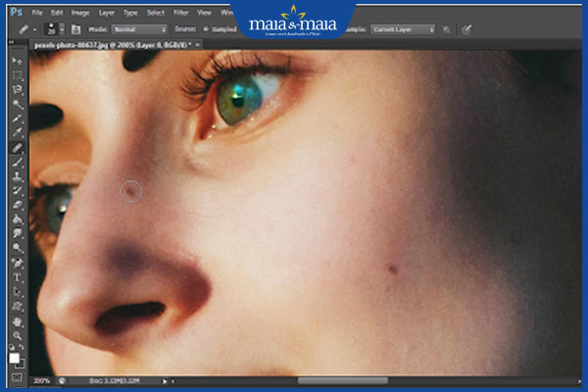Click the mole on the cheek
Screen dimensions: 588x392
[x=392, y=269]
